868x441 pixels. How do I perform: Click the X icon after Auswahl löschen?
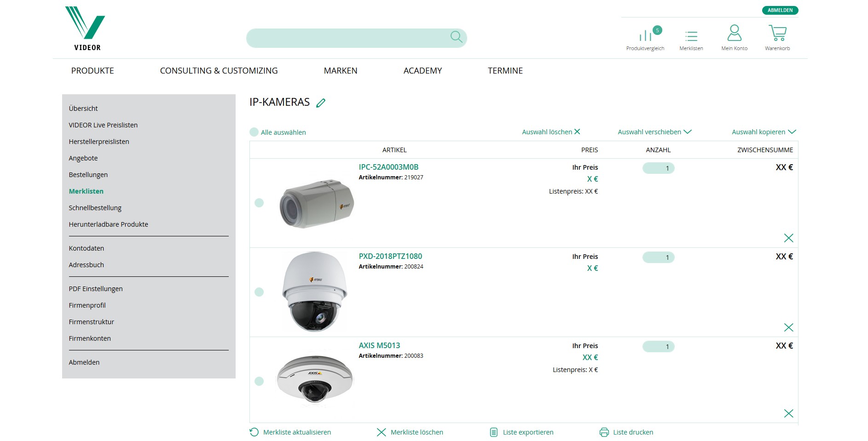click(x=577, y=132)
